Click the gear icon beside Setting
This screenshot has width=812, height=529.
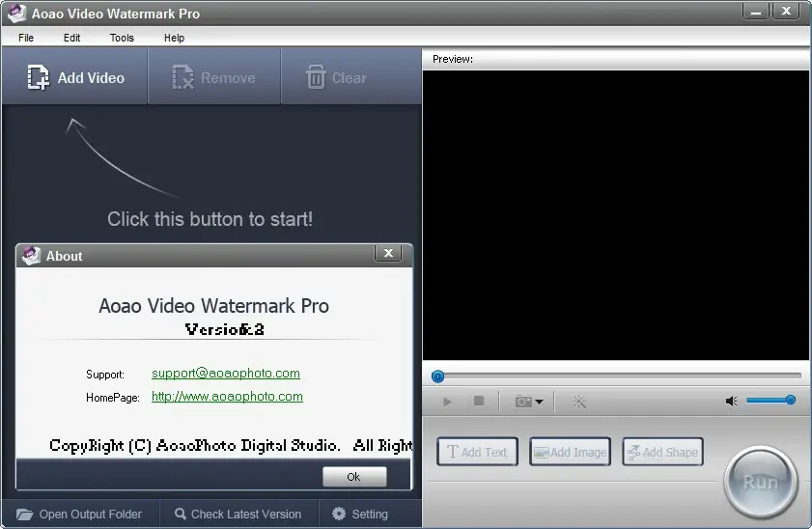pyautogui.click(x=339, y=514)
